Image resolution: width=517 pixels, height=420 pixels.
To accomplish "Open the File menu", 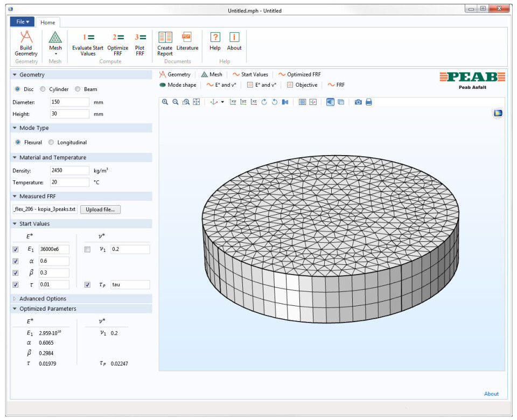I will [23, 22].
